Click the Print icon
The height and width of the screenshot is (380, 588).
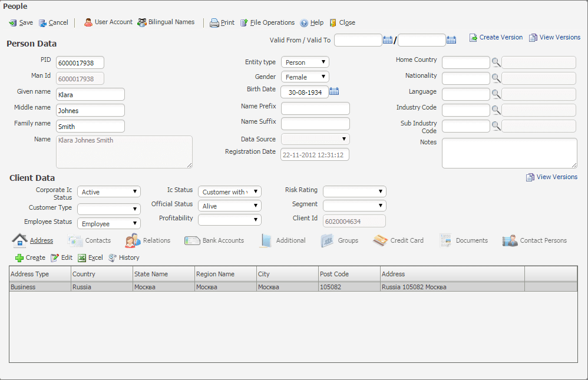click(x=214, y=23)
